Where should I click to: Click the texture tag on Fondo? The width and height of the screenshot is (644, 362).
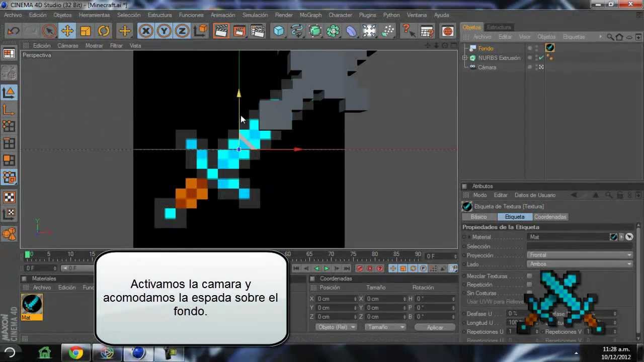549,48
